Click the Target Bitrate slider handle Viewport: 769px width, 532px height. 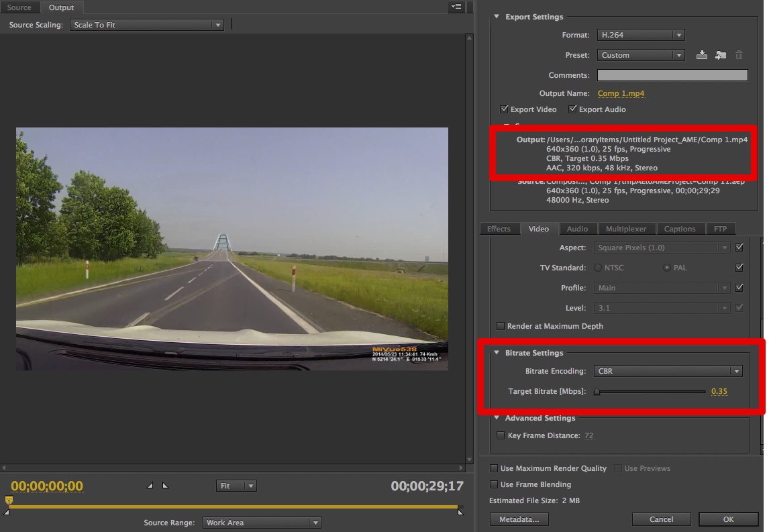(597, 392)
